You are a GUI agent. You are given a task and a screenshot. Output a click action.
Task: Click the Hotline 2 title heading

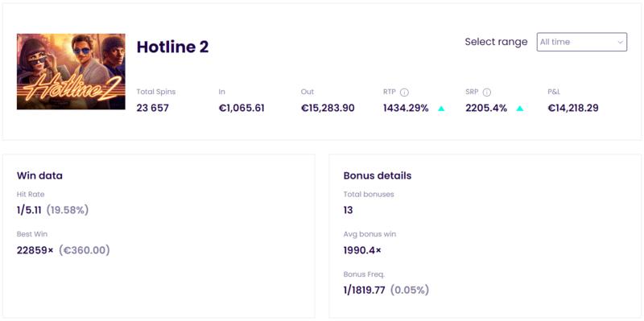tap(172, 47)
